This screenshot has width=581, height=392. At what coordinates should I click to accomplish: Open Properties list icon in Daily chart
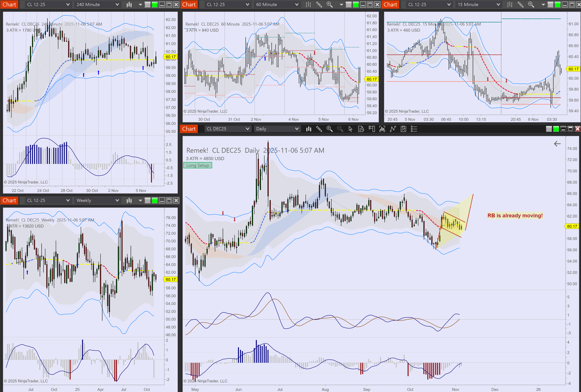414,129
